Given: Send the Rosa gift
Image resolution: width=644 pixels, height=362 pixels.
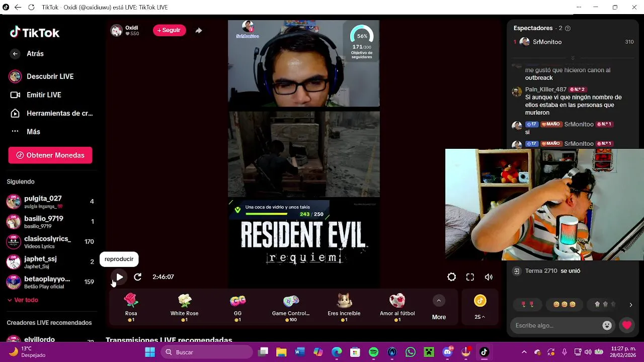Looking at the screenshot, I should 131,307.
